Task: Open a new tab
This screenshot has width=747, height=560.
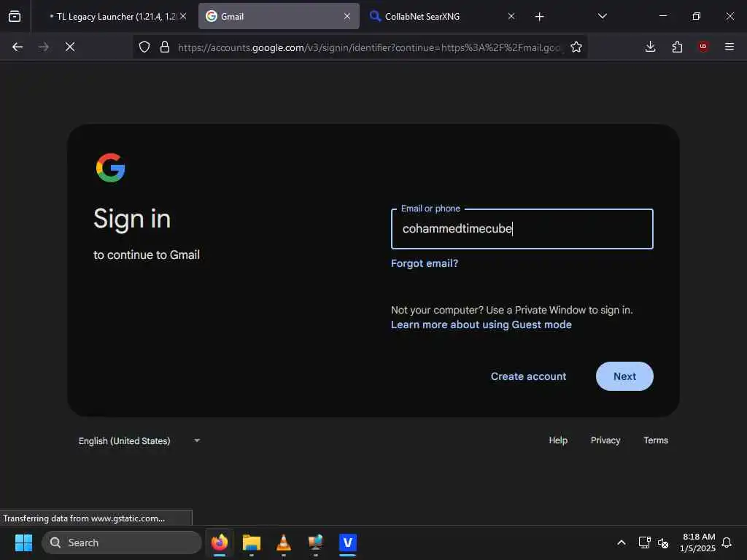Action: click(539, 17)
